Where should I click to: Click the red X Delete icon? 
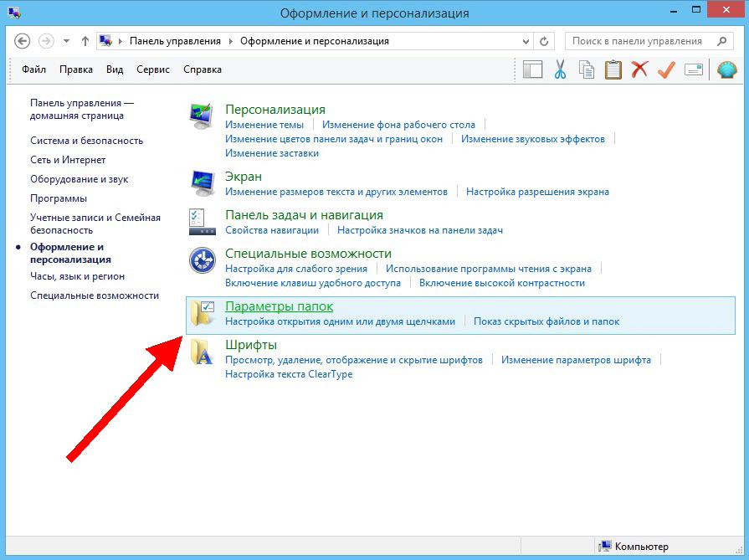[639, 70]
